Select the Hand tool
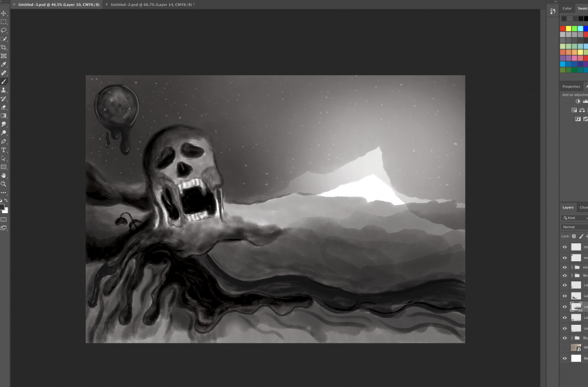 (4, 176)
